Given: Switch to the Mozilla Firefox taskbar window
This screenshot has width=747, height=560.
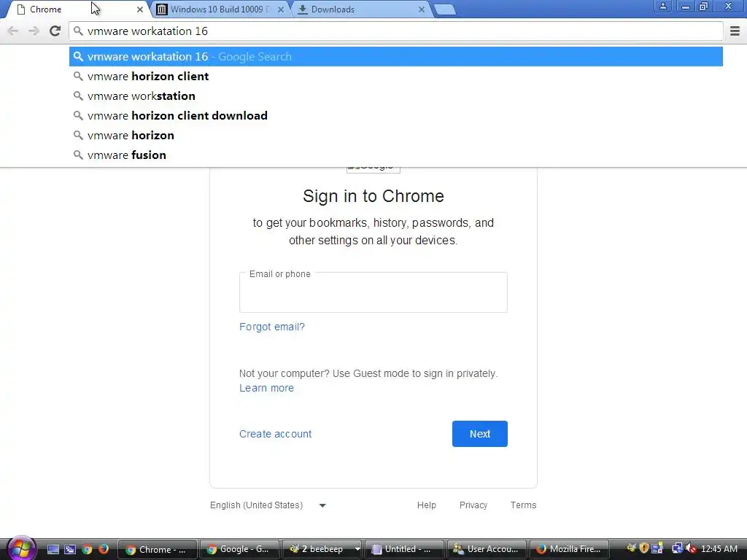Looking at the screenshot, I should pos(569,549).
